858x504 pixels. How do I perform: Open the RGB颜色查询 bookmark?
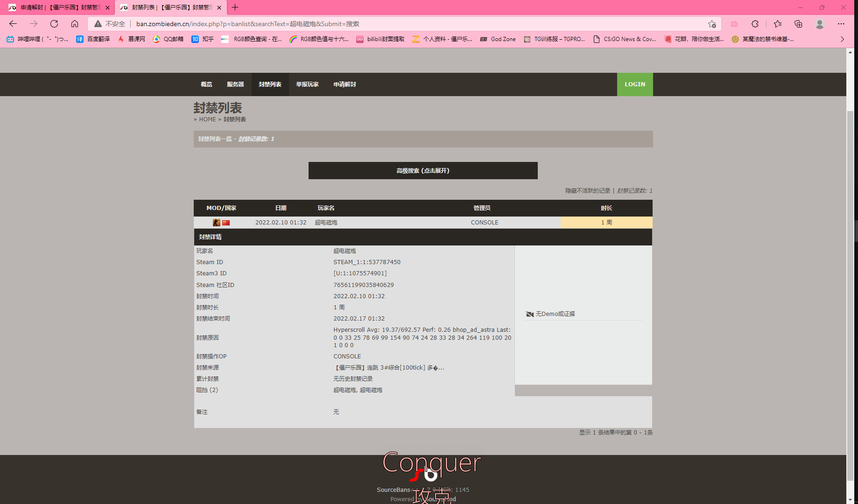pos(252,39)
